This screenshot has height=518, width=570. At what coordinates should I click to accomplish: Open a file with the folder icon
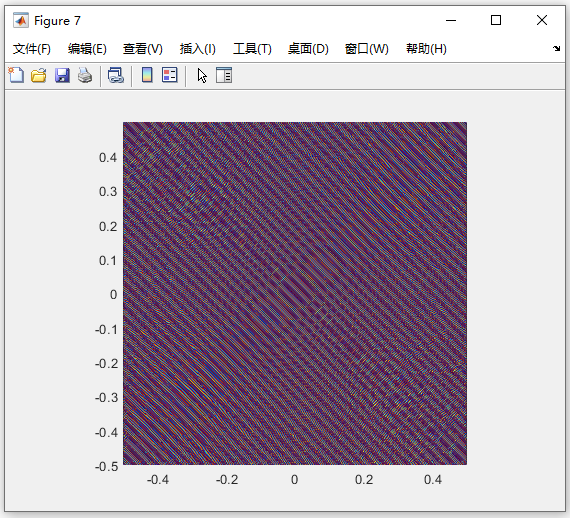coord(39,76)
